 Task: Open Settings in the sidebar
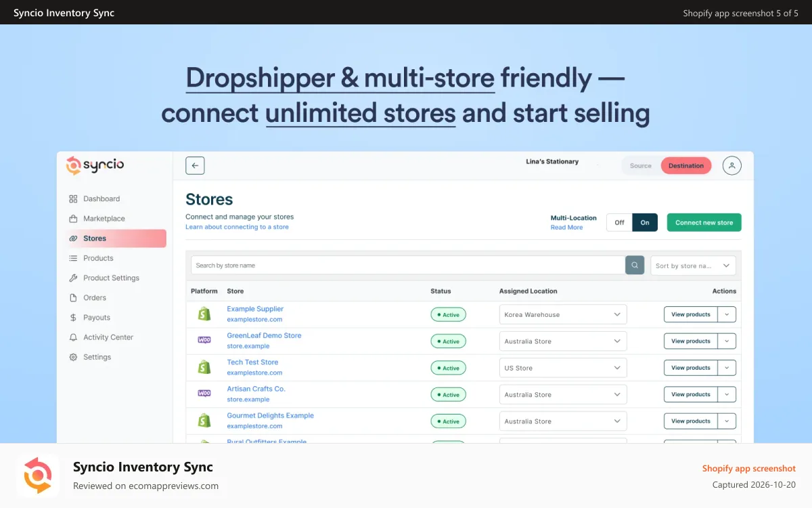(x=97, y=357)
